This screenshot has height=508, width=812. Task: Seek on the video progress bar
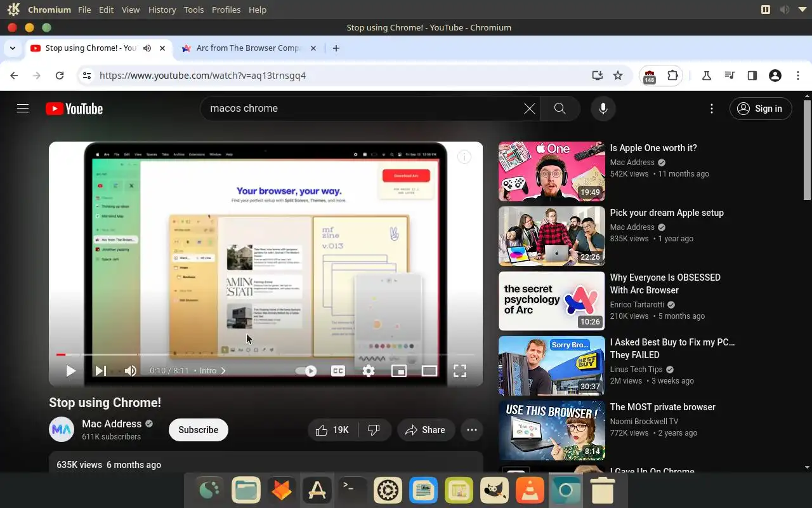point(266,354)
